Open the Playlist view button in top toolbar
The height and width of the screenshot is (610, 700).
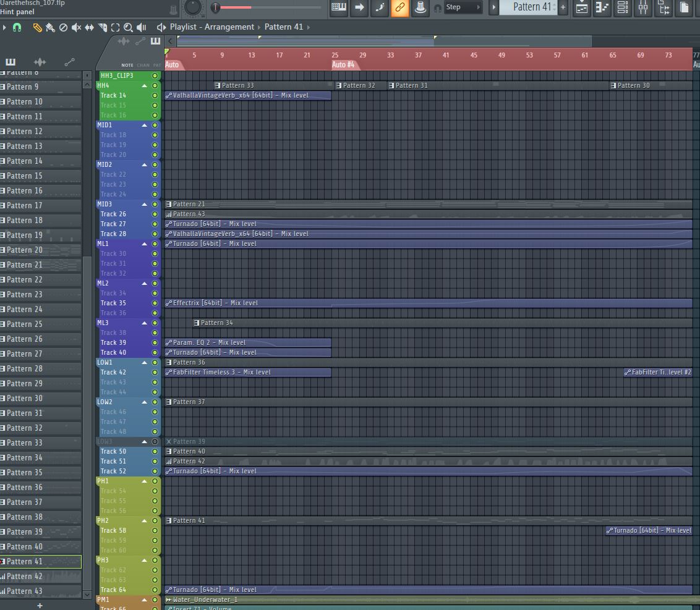pos(582,7)
